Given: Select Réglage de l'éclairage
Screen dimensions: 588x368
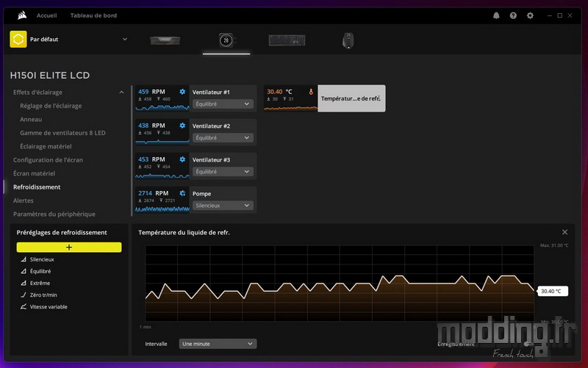Looking at the screenshot, I should tap(51, 106).
